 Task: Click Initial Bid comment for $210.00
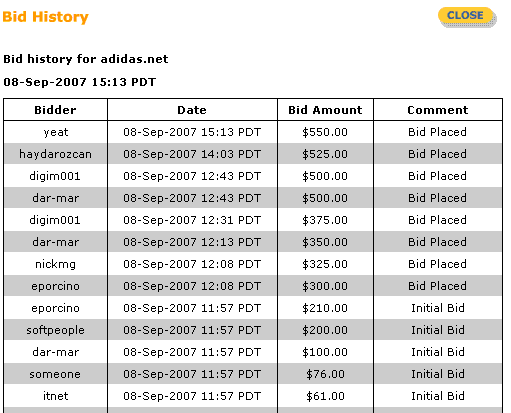coord(438,308)
